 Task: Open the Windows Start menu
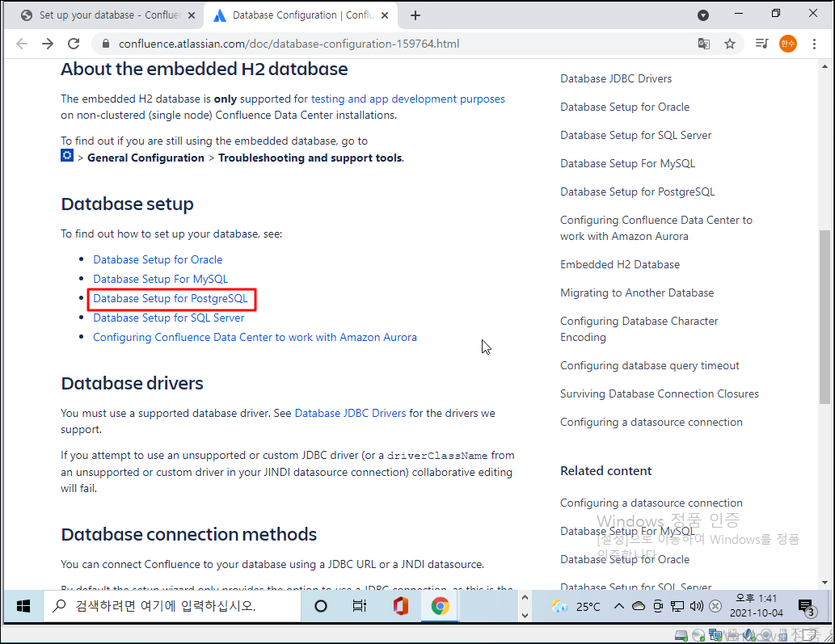(23, 606)
